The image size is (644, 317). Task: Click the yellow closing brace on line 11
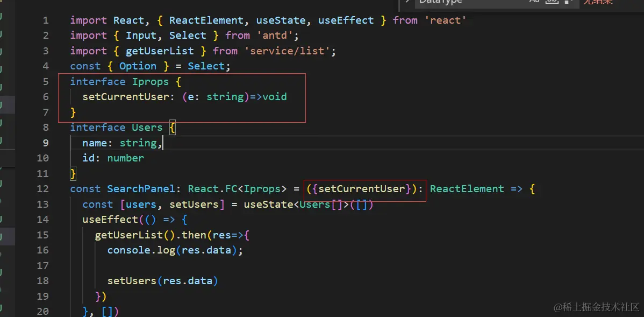73,173
